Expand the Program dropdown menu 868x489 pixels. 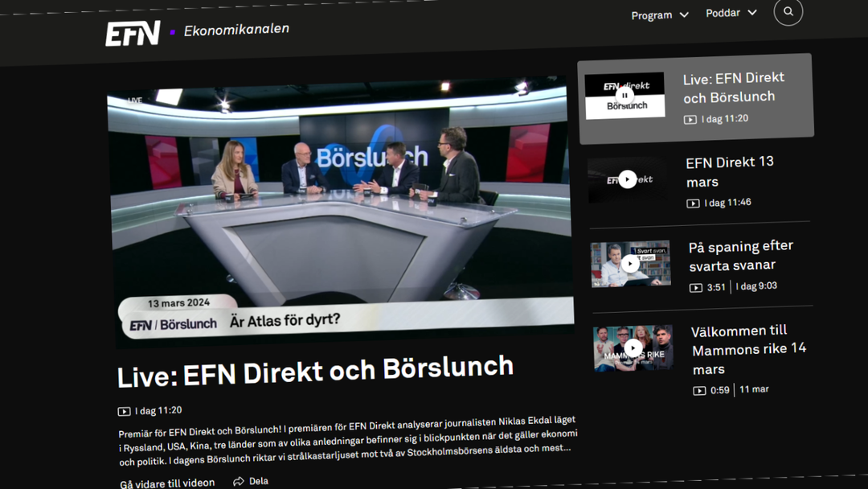(x=660, y=15)
